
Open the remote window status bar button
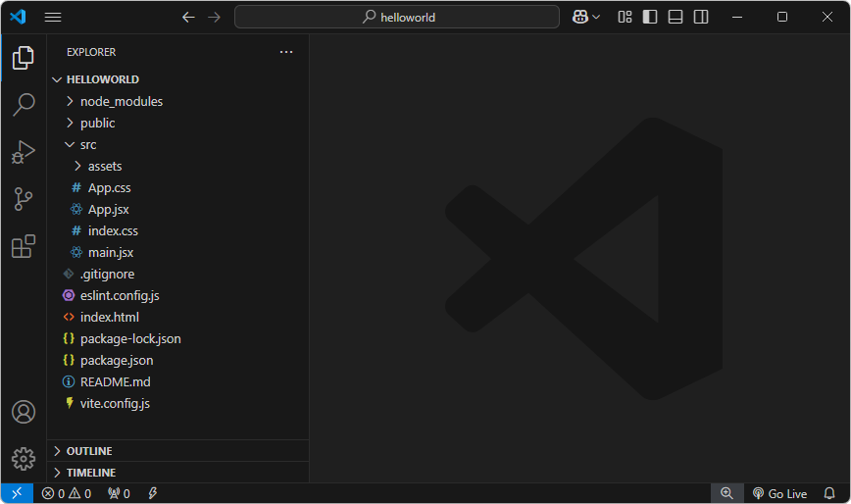click(17, 493)
